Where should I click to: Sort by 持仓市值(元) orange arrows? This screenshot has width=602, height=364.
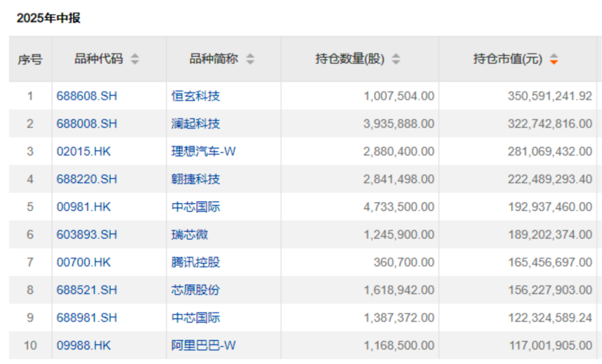point(554,59)
